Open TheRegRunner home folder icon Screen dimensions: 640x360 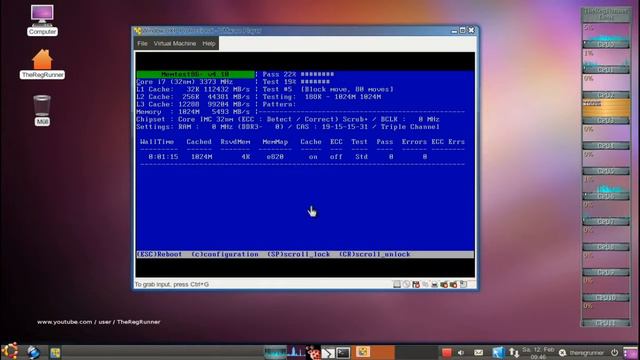tap(42, 64)
